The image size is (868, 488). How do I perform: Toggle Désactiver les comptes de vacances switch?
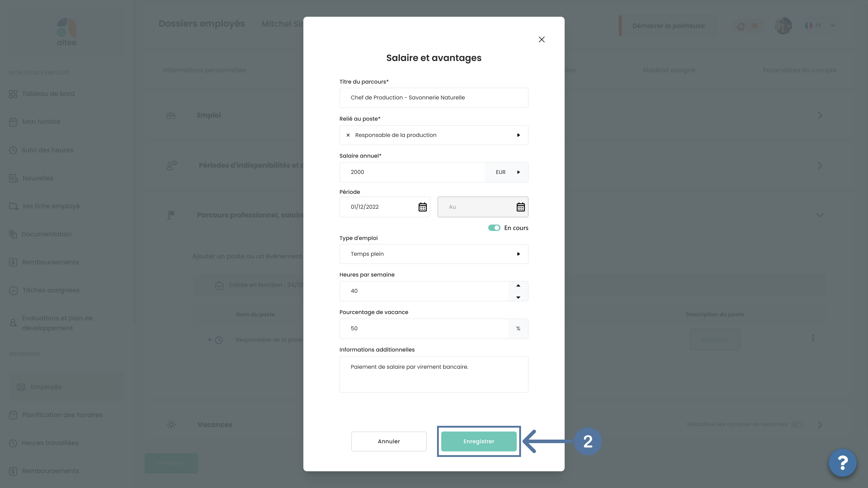click(797, 425)
